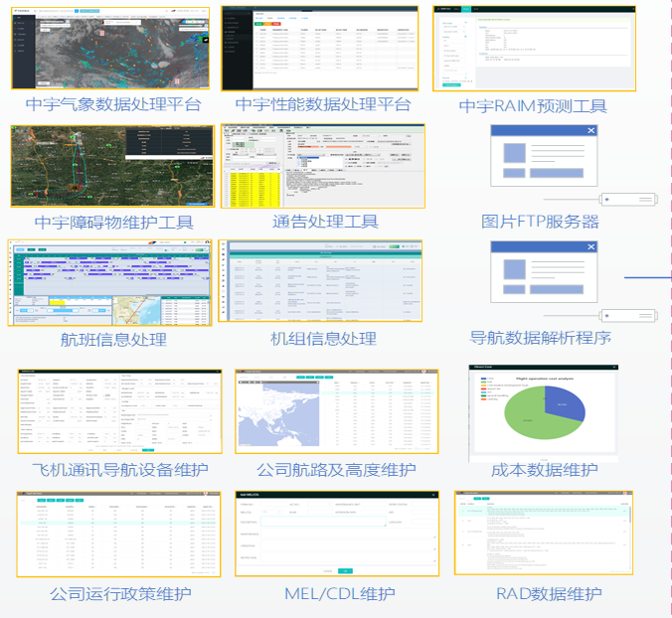Viewport: 672px width, 618px height.
Task: Open the 公司航路及高度维护 map thumbnail
Action: coord(336,411)
